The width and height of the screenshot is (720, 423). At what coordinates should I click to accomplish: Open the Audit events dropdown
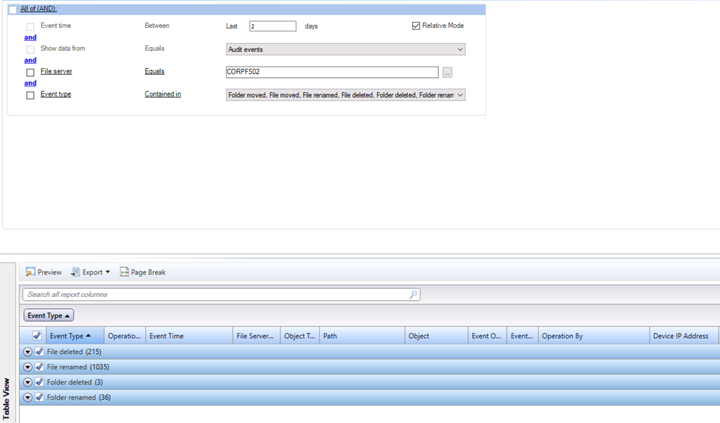click(460, 49)
